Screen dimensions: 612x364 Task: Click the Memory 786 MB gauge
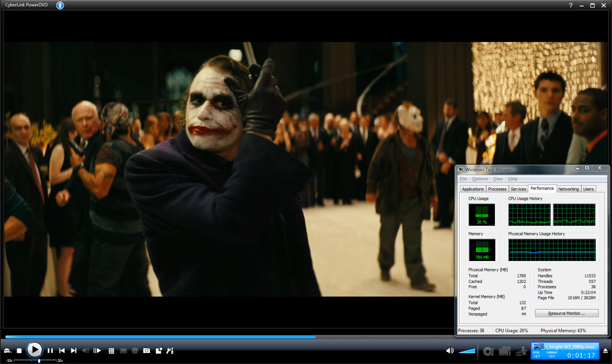tap(482, 249)
